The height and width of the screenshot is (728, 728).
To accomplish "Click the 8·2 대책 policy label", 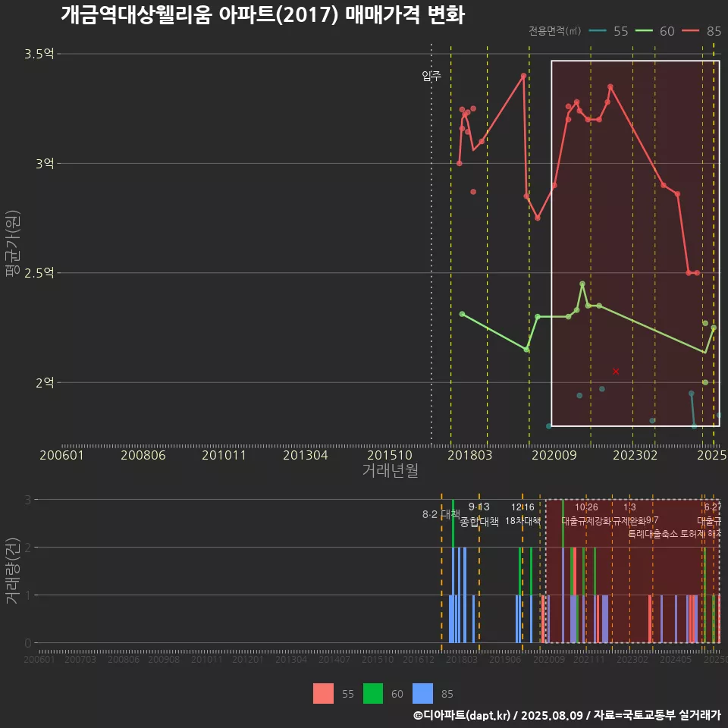I will point(441,514).
